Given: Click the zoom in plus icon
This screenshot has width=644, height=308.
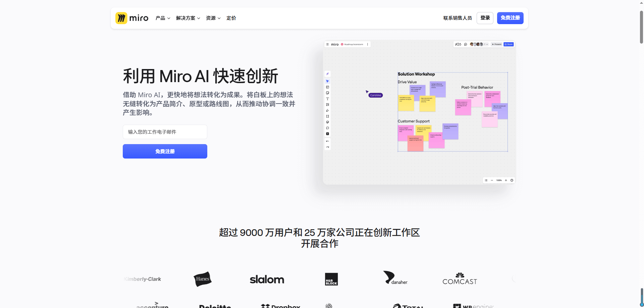Looking at the screenshot, I should click(x=506, y=180).
